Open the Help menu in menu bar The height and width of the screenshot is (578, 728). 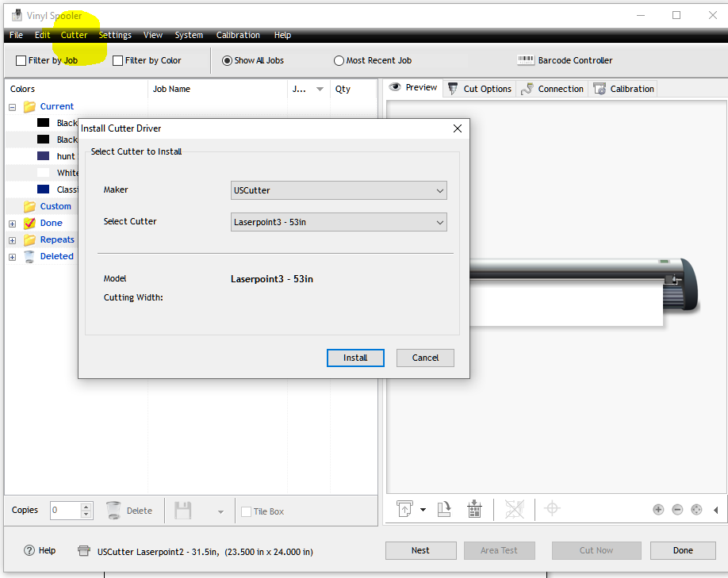click(x=282, y=36)
